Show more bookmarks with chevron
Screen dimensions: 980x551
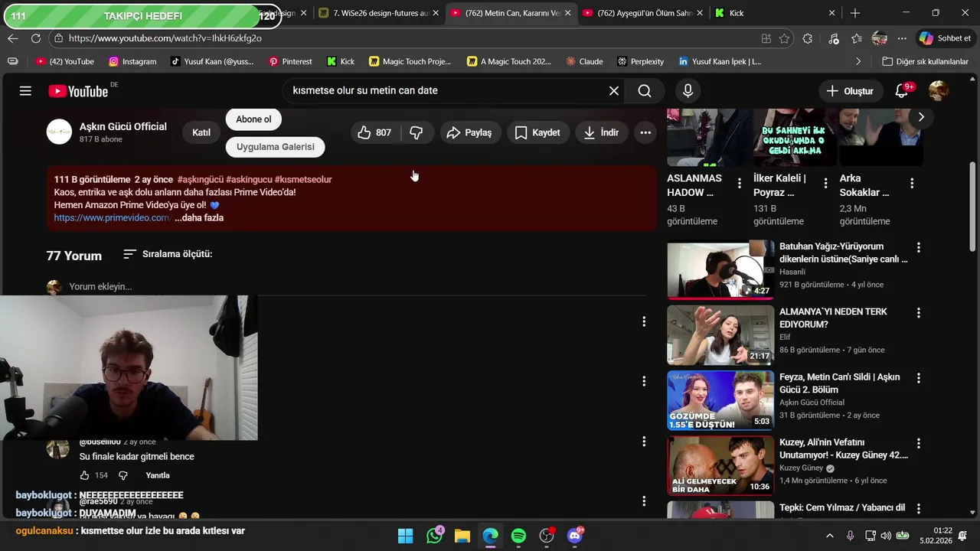pyautogui.click(x=858, y=61)
